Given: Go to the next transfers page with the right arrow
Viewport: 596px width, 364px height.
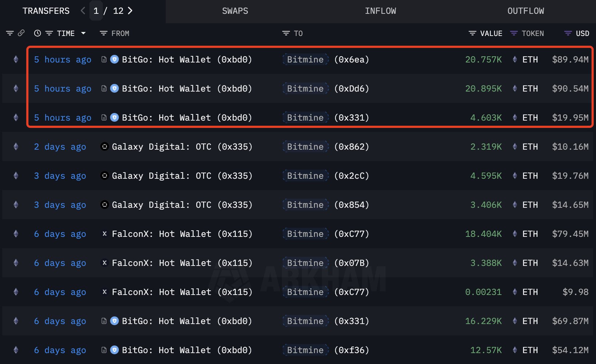Looking at the screenshot, I should pos(130,11).
